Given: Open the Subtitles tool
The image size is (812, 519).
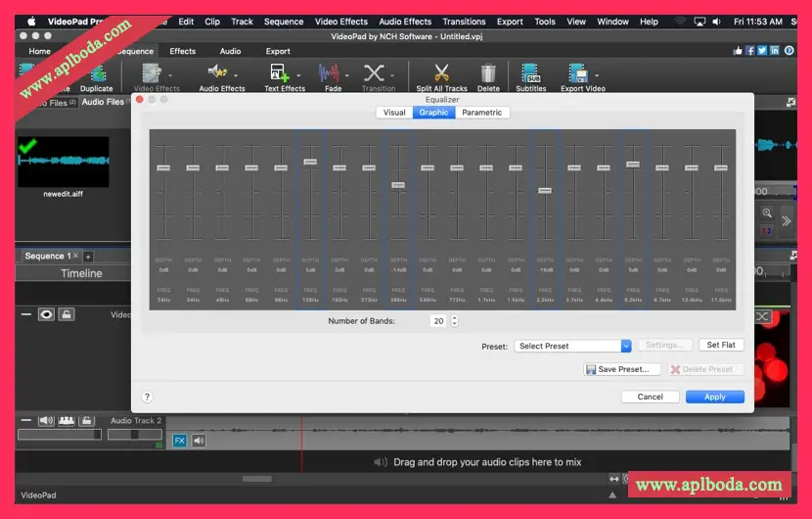Looking at the screenshot, I should pyautogui.click(x=531, y=73).
